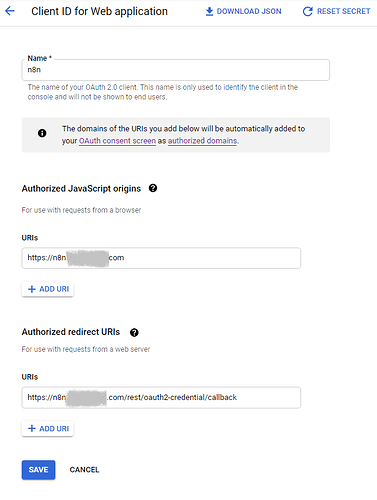Viewport: 377px width, 500px height.
Task: Click the Authorized redirect URIs heading
Action: pos(71,332)
